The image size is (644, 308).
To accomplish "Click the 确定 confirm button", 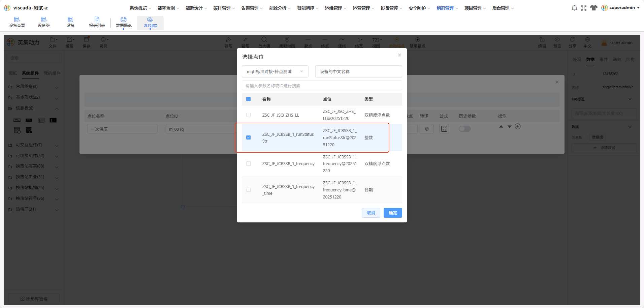I will (393, 213).
